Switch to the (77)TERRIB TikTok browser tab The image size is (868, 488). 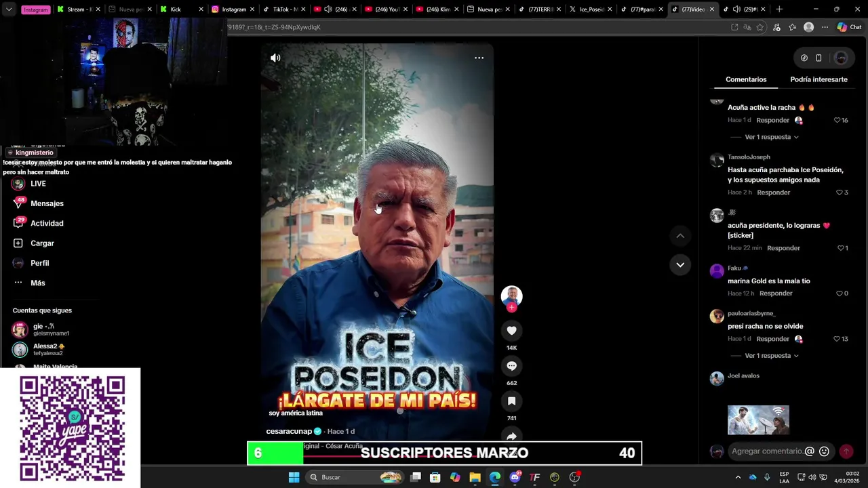point(540,9)
